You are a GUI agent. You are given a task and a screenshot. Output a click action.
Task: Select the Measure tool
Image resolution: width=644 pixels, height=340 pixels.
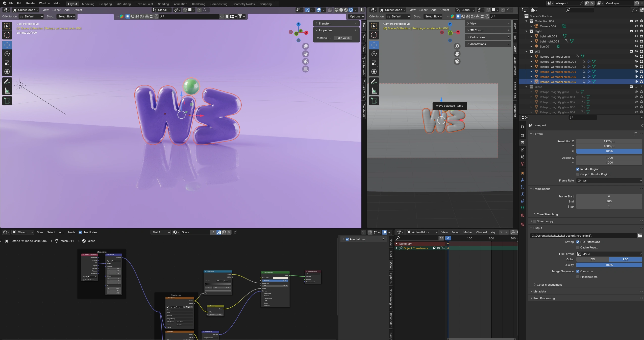pos(7,90)
